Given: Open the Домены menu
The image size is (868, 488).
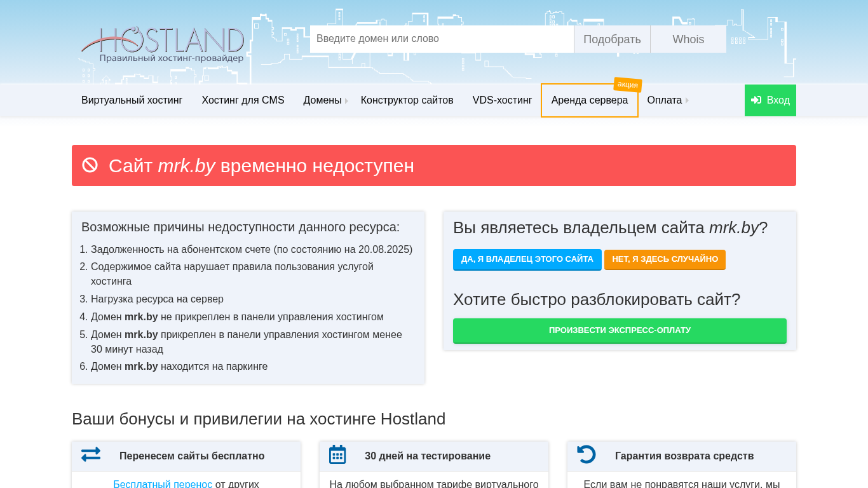Looking at the screenshot, I should pyautogui.click(x=323, y=100).
